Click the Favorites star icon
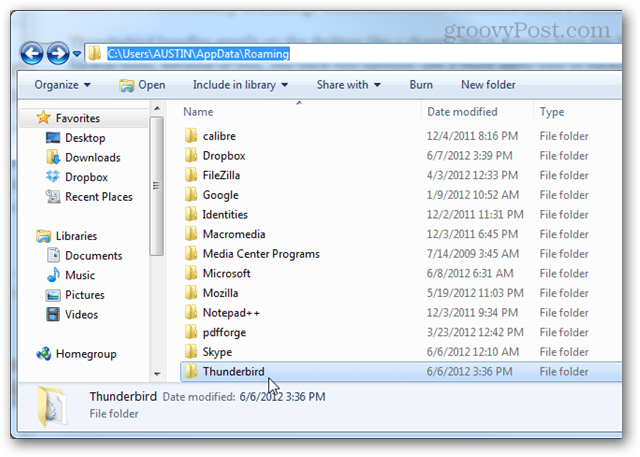Image resolution: width=640 pixels, height=457 pixels. 43,118
